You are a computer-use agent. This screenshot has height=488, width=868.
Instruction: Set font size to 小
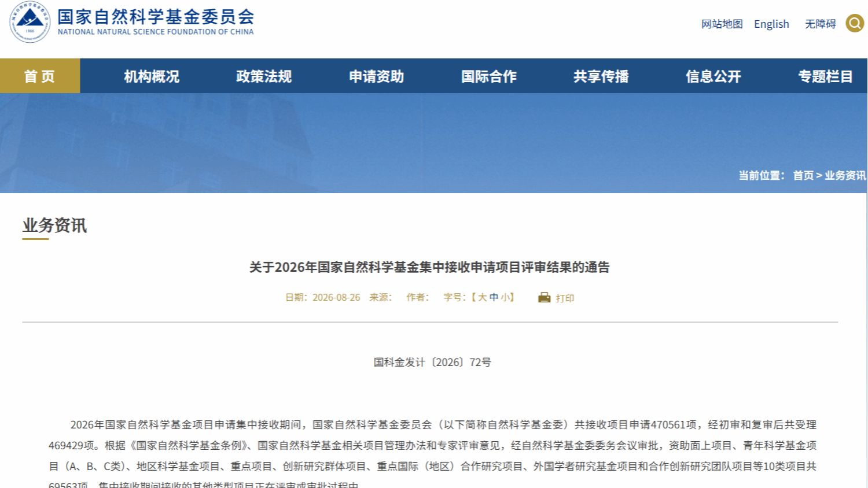pos(505,297)
